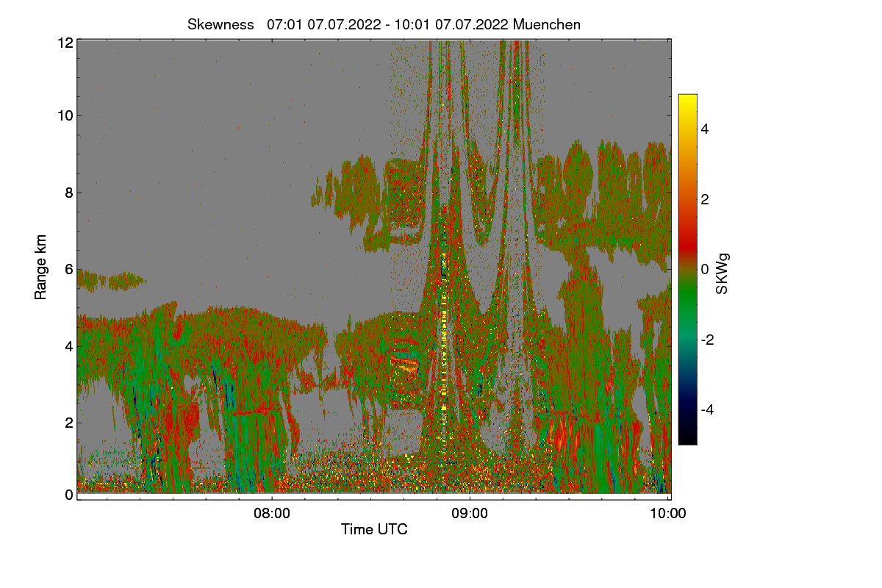Click the 8 km range tick label
Screen dimensions: 882x588
pos(69,193)
